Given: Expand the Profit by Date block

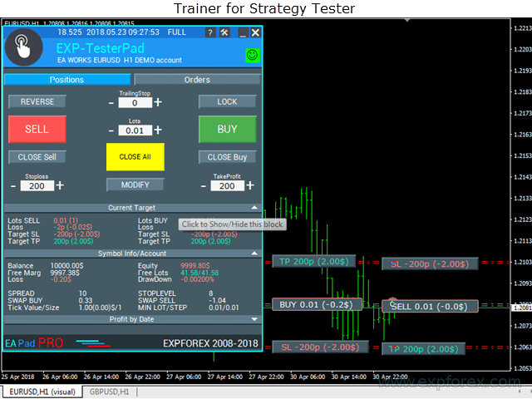Looking at the screenshot, I should point(254,319).
